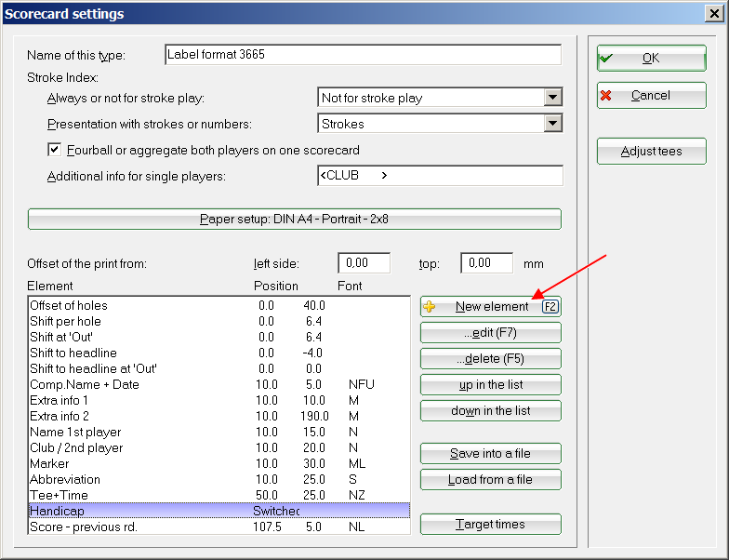Click the delete (F5) button

(490, 358)
